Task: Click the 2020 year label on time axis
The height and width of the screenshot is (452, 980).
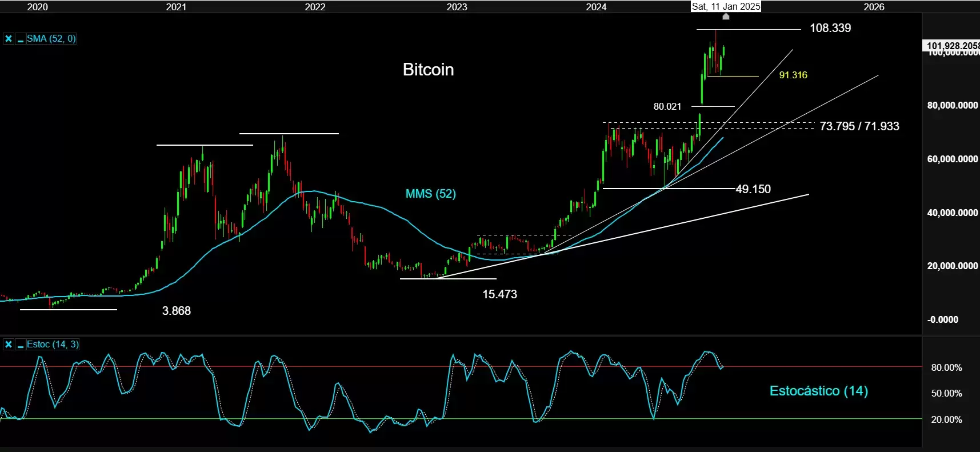Action: tap(38, 7)
